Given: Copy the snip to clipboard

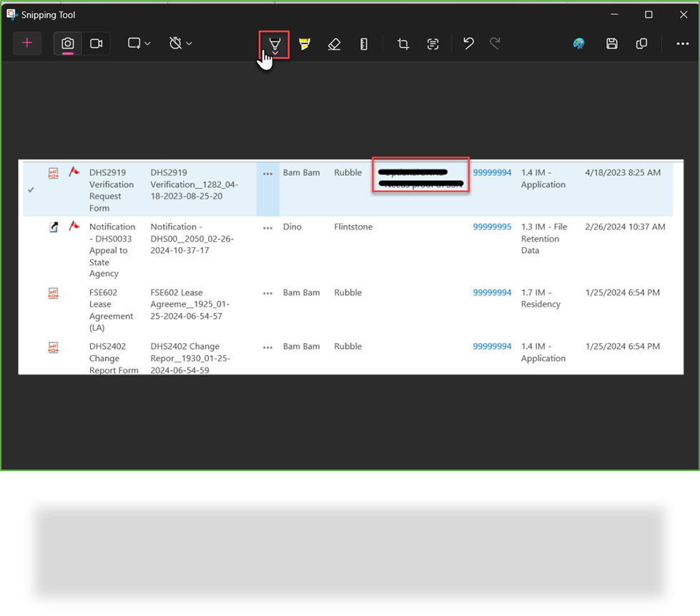Looking at the screenshot, I should (641, 44).
